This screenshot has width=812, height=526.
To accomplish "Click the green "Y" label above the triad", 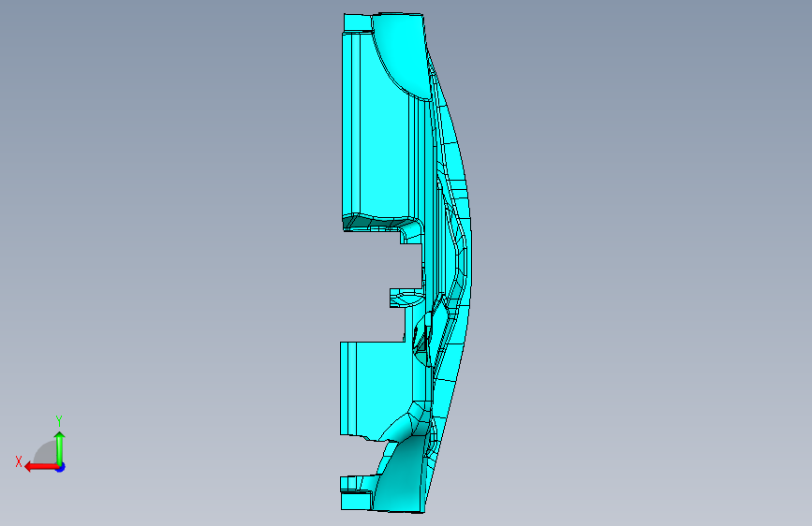I will [x=59, y=420].
